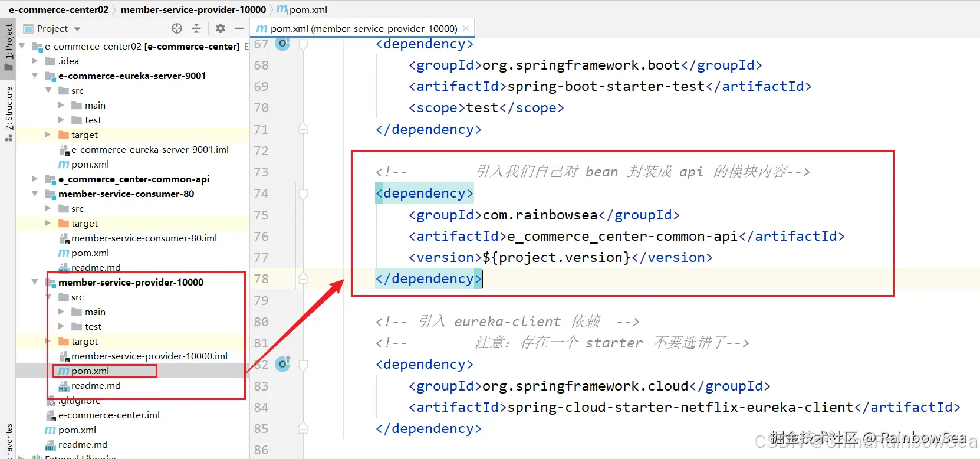Select target folder under member-service-provider-10000
The width and height of the screenshot is (980, 459).
[x=84, y=341]
